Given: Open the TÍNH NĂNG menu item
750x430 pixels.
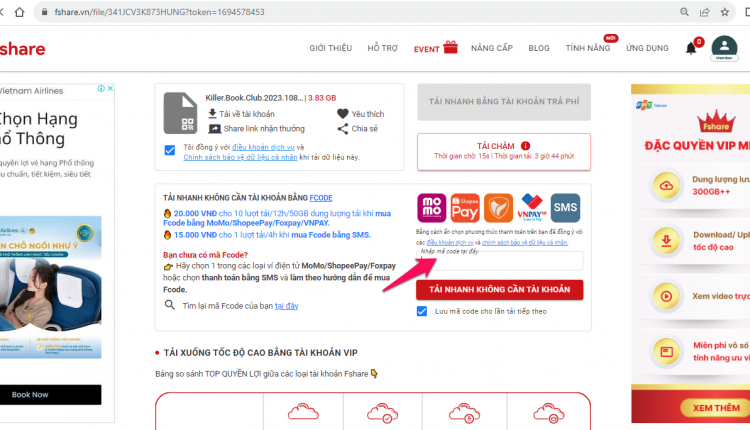Looking at the screenshot, I should click(588, 48).
